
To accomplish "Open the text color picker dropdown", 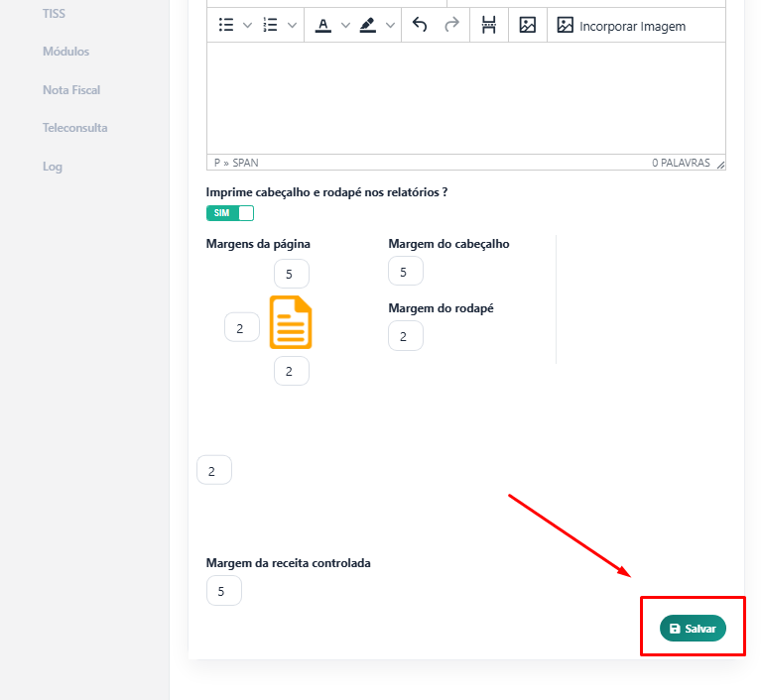I will 345,26.
